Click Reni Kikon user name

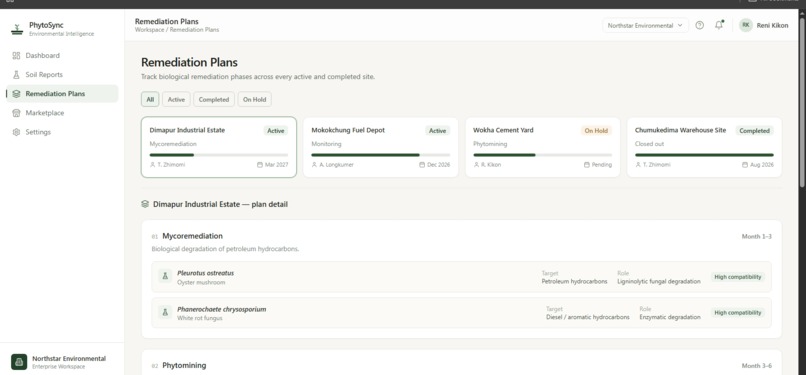tap(772, 25)
